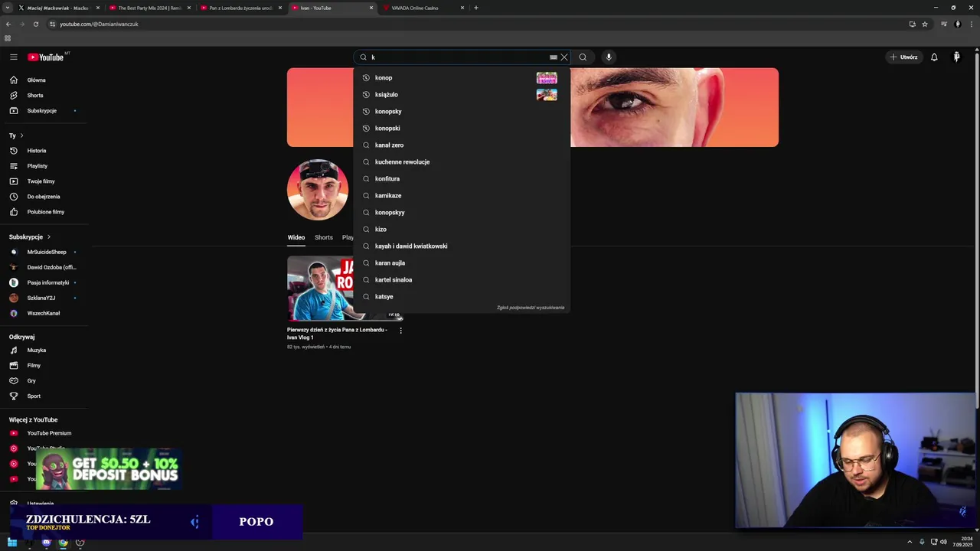Switch to 'The Best Party Mix 2024' browser tab
This screenshot has width=980, height=551.
149,8
